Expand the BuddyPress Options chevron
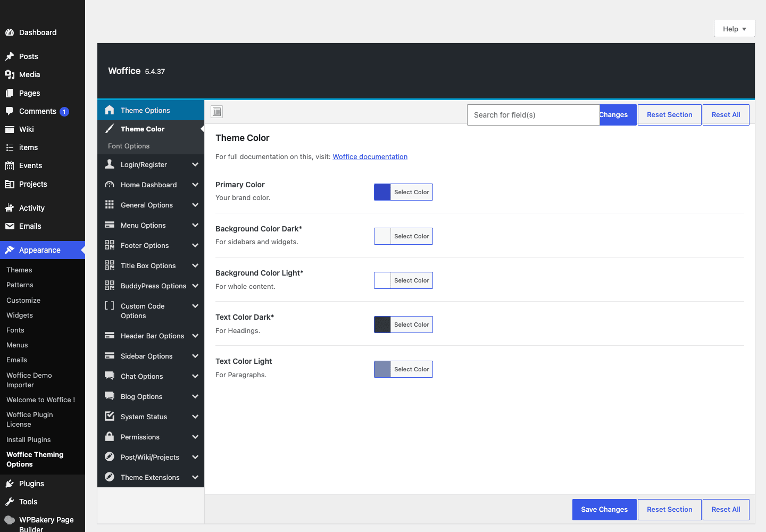 (195, 286)
